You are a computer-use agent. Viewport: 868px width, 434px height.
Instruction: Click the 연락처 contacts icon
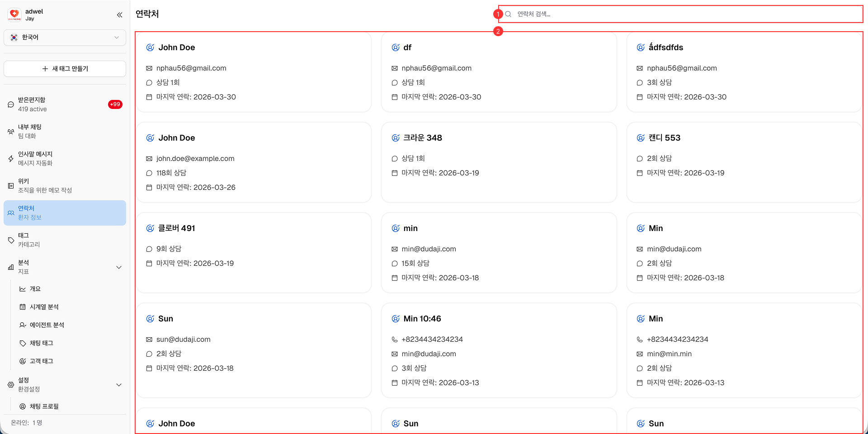pyautogui.click(x=10, y=212)
